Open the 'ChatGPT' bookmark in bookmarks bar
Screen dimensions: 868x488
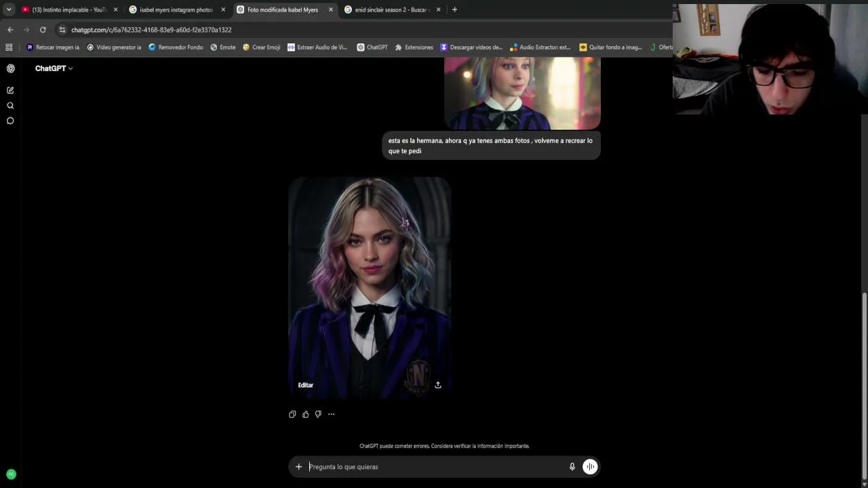[x=372, y=47]
